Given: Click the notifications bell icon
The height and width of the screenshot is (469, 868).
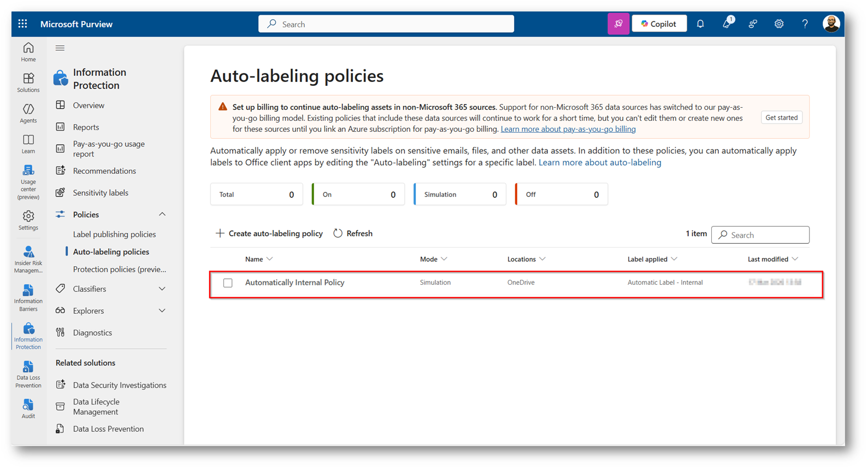Looking at the screenshot, I should tap(700, 24).
